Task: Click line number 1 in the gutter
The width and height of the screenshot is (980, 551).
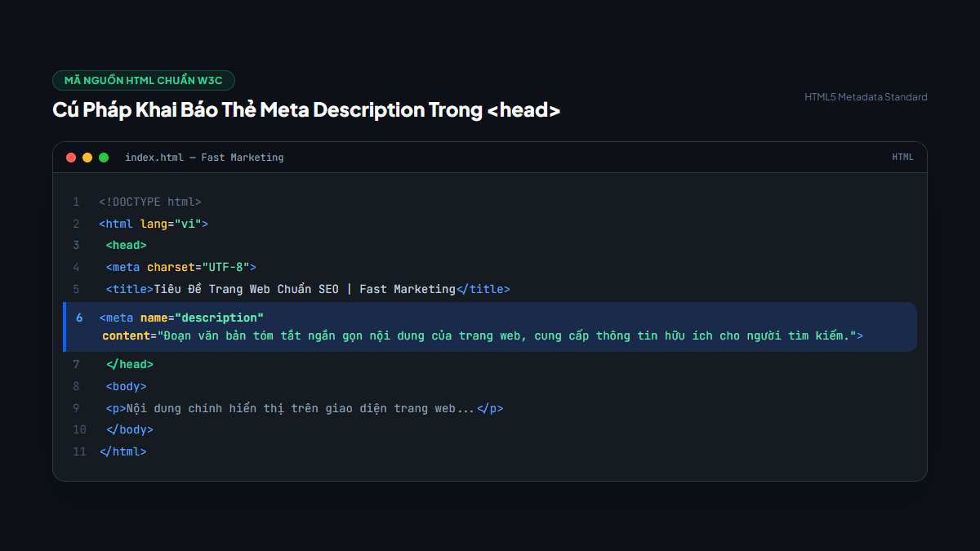Action: [x=76, y=202]
